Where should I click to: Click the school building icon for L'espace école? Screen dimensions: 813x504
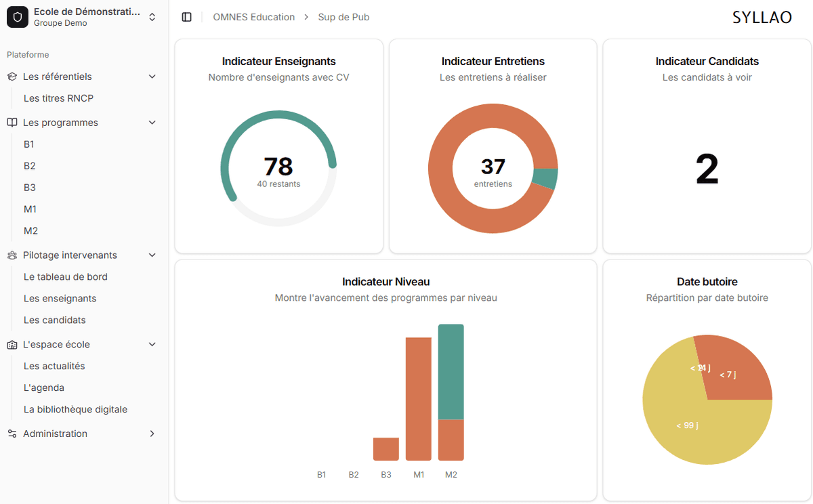[12, 345]
